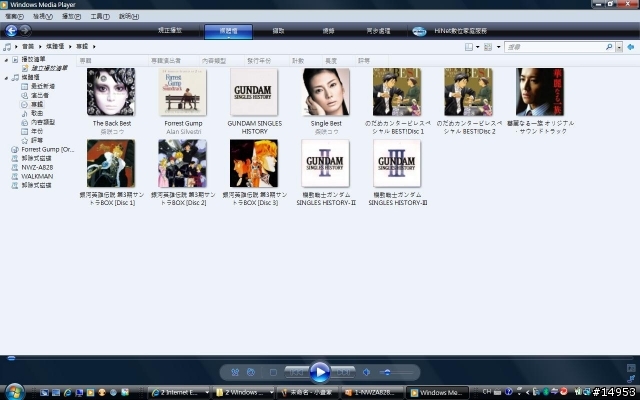This screenshot has height=400, width=640.
Task: Collapse the 媒體櫃 (Library) tree node
Action: (6, 78)
